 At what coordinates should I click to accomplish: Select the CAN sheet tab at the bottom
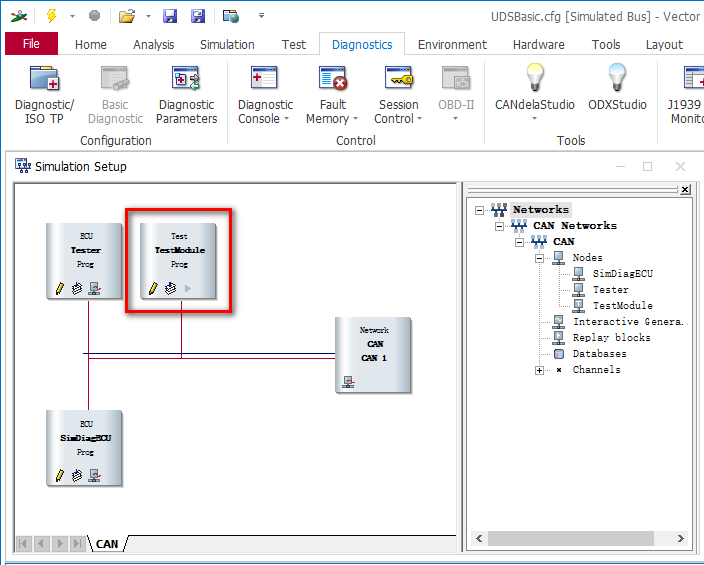[x=107, y=544]
